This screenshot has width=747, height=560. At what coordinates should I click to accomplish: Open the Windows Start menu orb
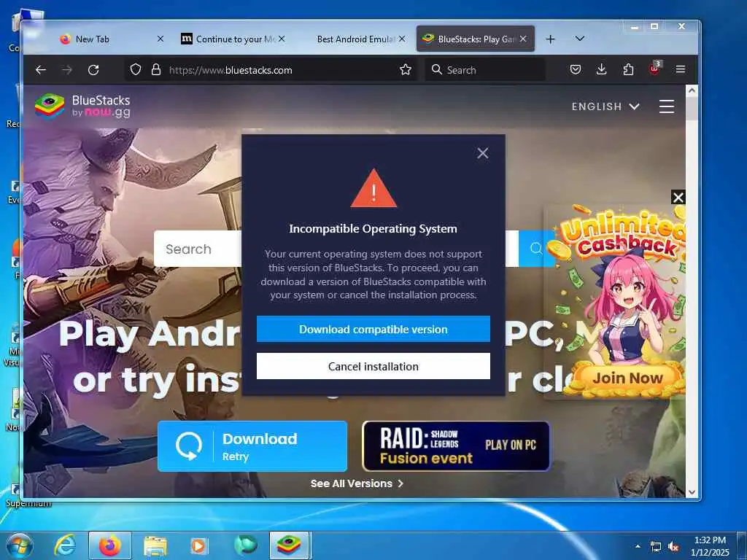20,545
